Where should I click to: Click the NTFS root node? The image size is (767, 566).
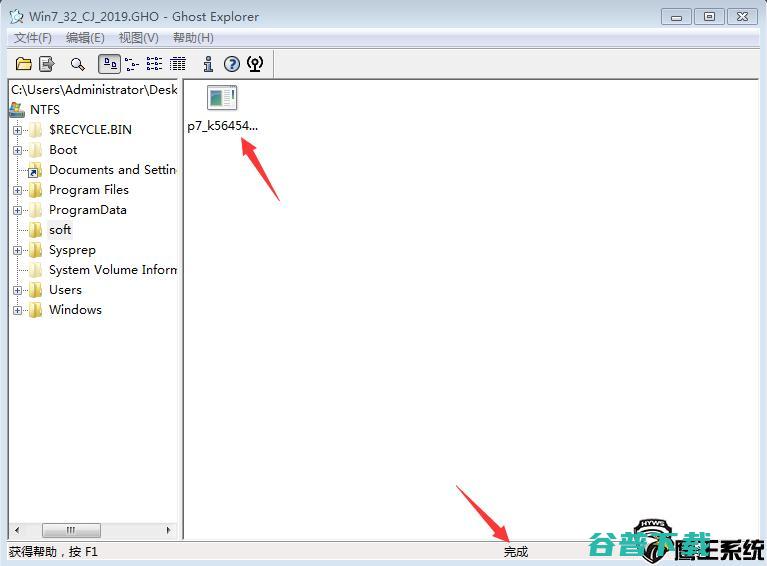(44, 110)
